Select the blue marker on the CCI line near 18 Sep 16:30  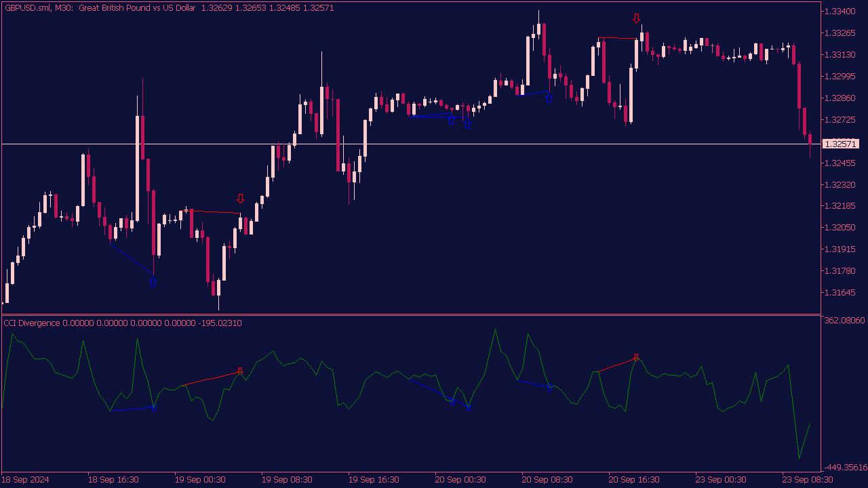tap(153, 409)
